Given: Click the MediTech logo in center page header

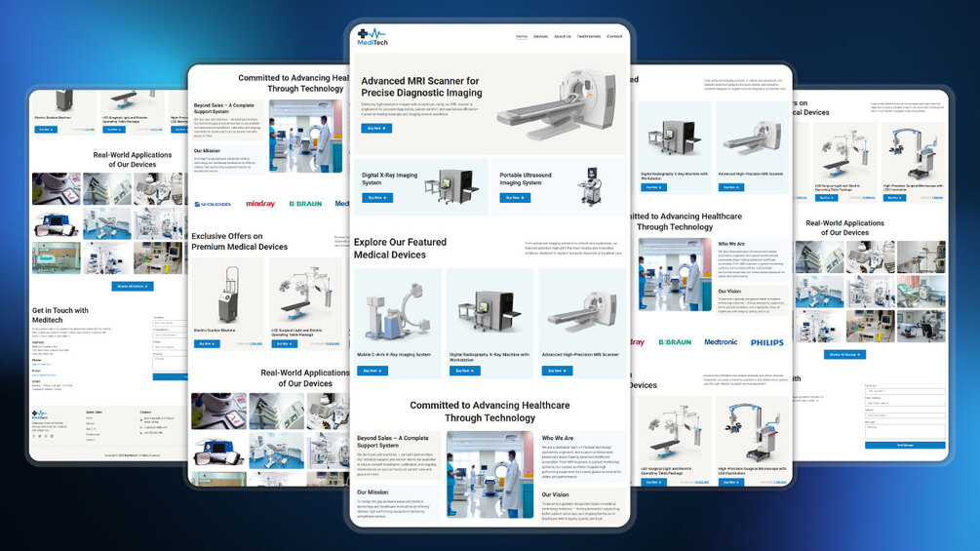Looking at the screenshot, I should coord(372,37).
